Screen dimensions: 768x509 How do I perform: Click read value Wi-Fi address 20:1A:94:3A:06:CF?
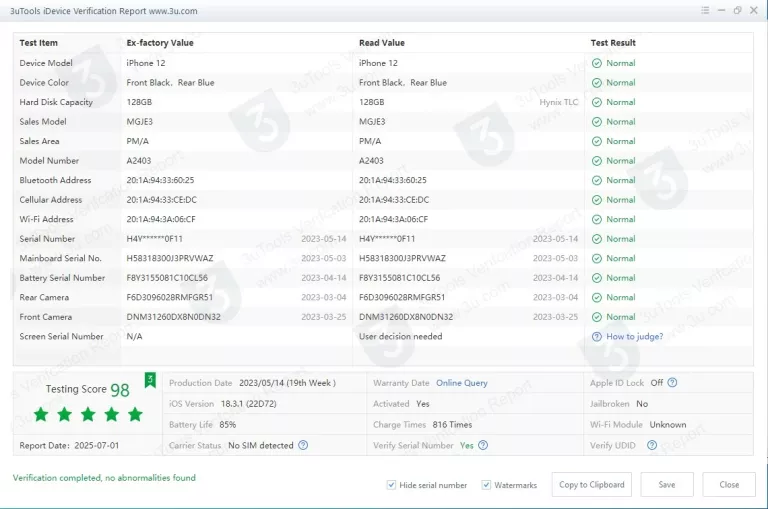click(x=393, y=219)
